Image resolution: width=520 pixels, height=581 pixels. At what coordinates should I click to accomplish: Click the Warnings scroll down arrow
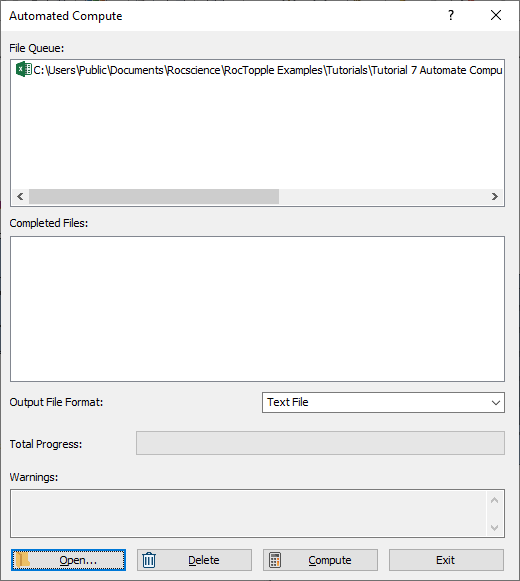pyautogui.click(x=494, y=527)
